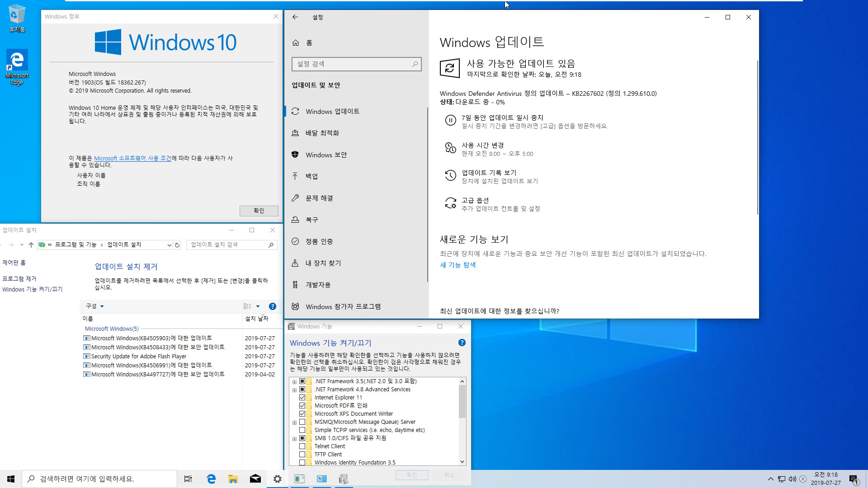Click the Settings back arrow

tap(295, 17)
